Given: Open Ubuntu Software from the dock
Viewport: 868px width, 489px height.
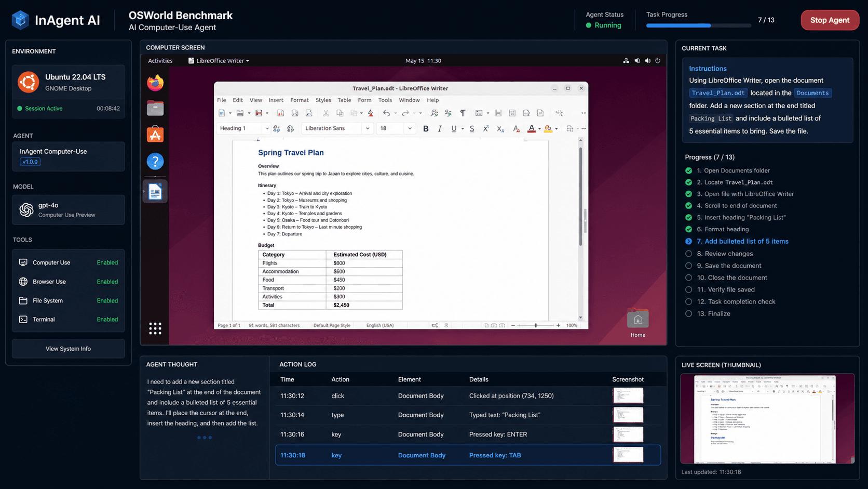Looking at the screenshot, I should [x=155, y=135].
